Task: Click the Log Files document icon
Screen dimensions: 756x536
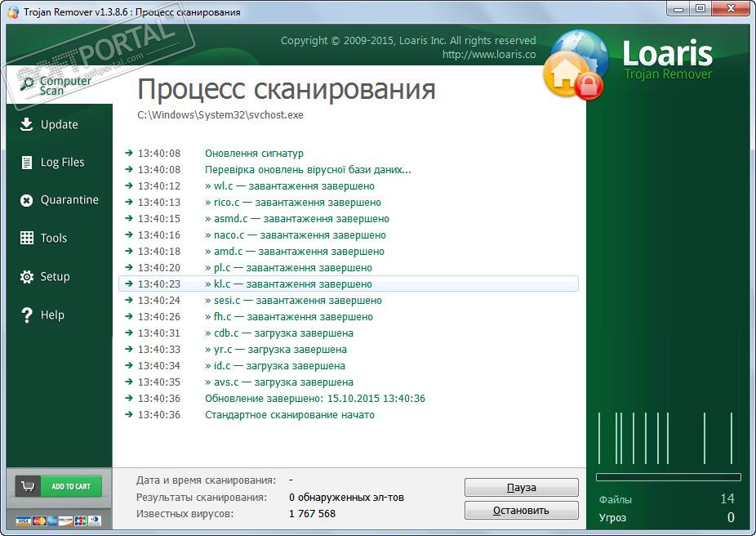Action: [27, 162]
